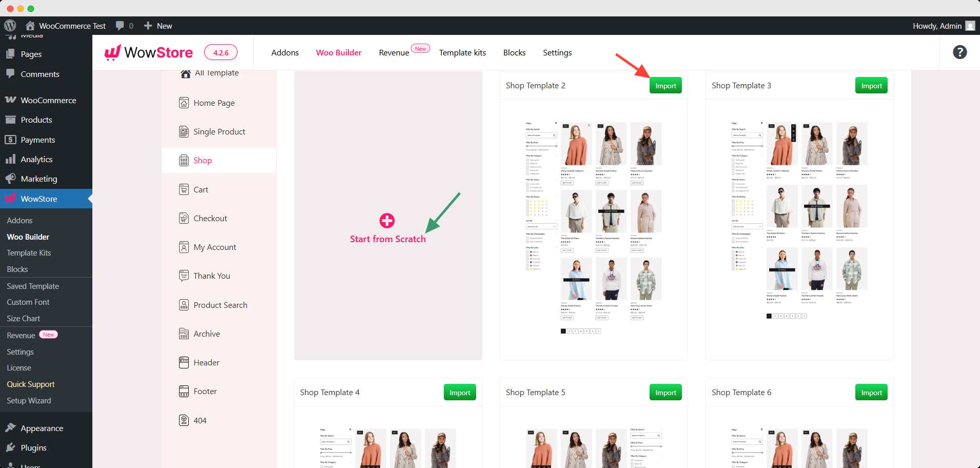The width and height of the screenshot is (980, 468).
Task: Open Template Kits in sidebar submenu
Action: (x=29, y=253)
